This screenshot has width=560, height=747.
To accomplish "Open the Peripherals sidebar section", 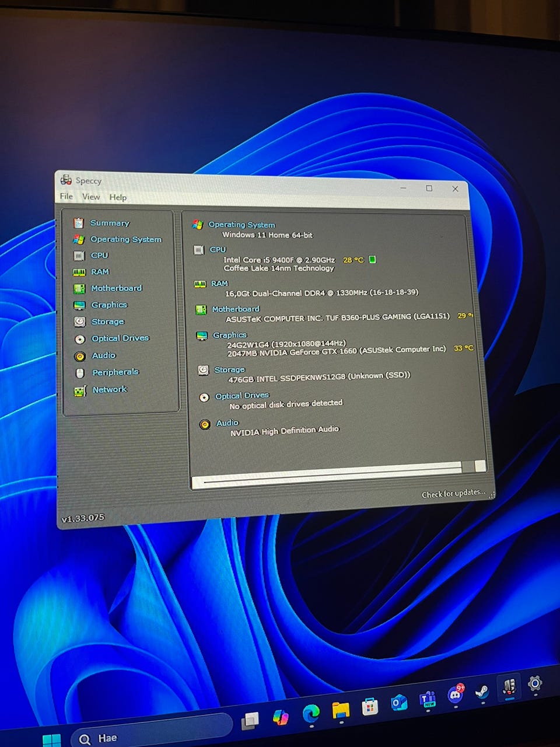I will tap(116, 372).
